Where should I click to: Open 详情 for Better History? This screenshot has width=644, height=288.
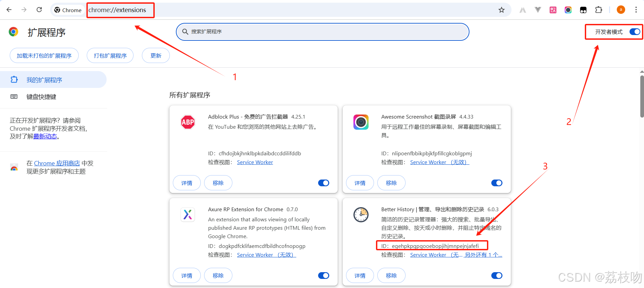(360, 276)
